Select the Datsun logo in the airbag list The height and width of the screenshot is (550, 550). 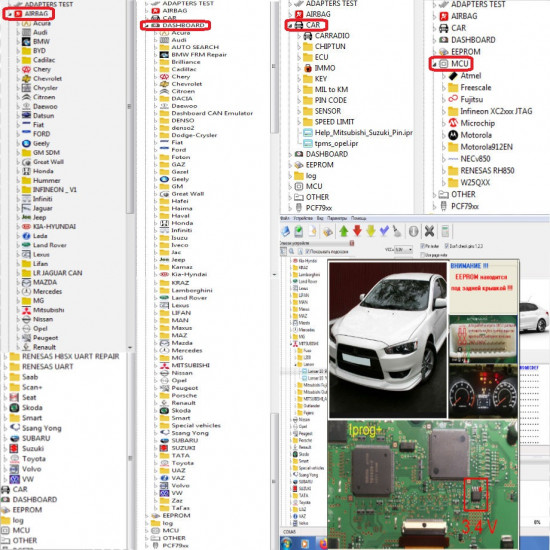[x=26, y=115]
